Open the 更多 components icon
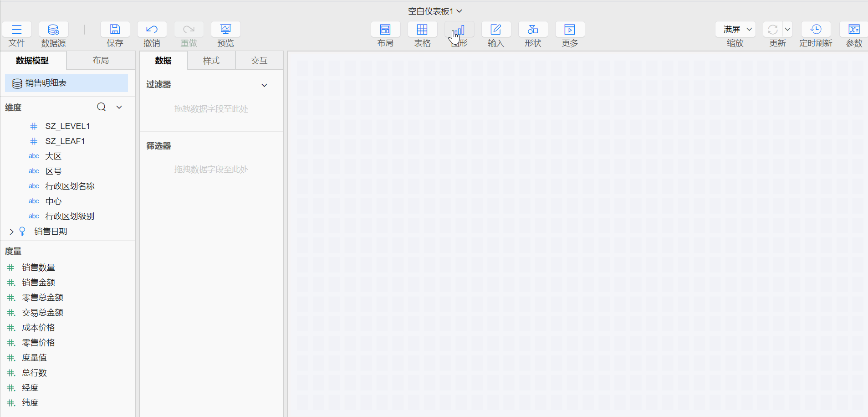The image size is (868, 417). coord(569,30)
